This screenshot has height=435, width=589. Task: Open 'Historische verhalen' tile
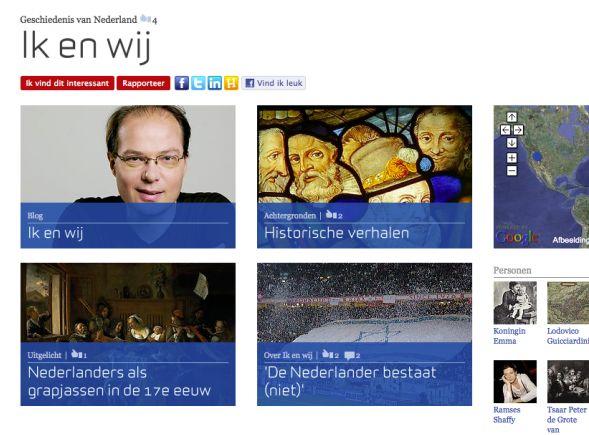coord(364,177)
